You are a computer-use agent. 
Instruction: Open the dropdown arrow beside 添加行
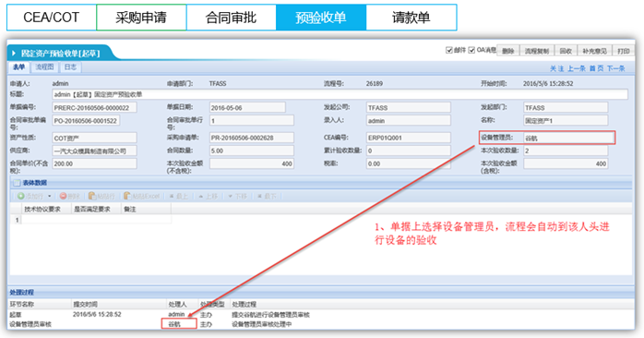[x=50, y=196]
